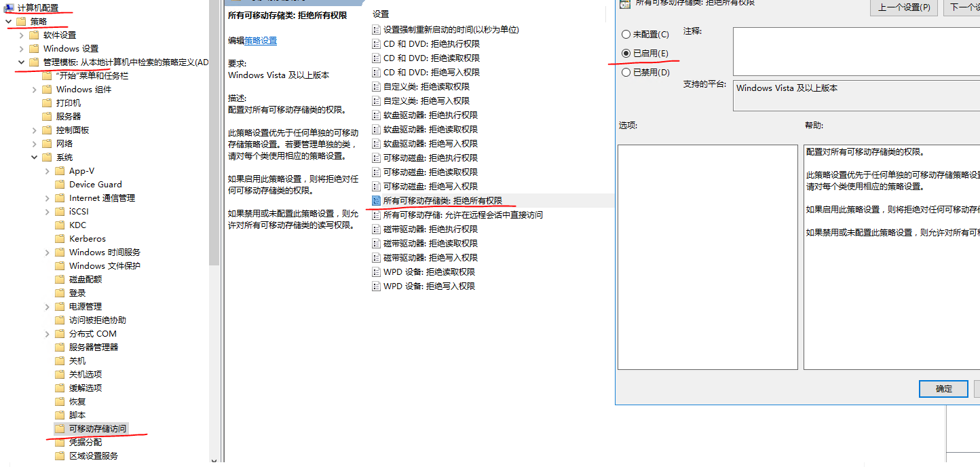
Task: Open the 凭据分配 tree item
Action: (86, 442)
